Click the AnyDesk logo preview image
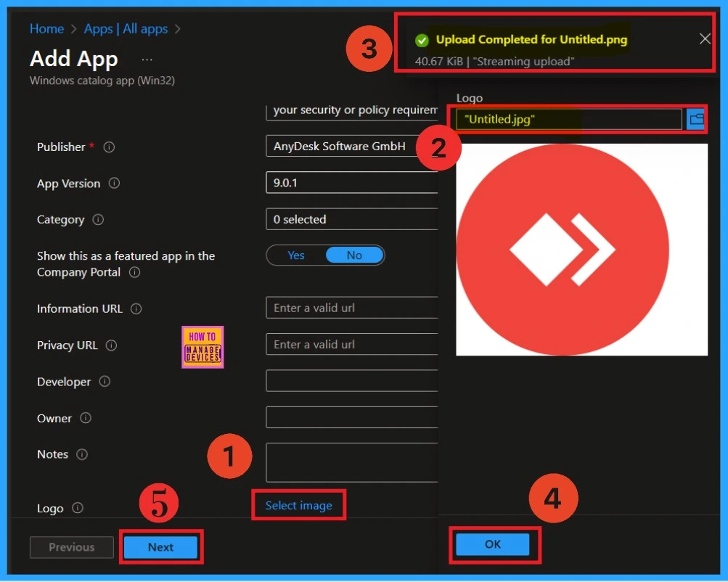The image size is (728, 582). [x=582, y=250]
